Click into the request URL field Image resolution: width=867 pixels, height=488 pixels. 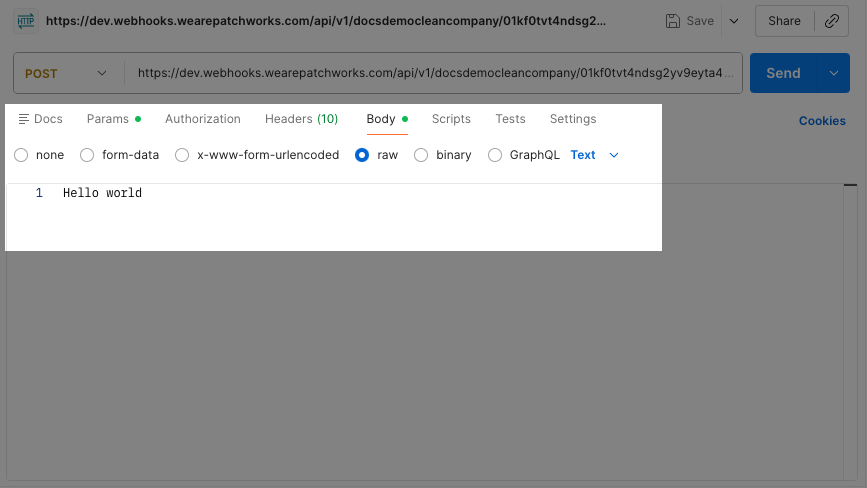coord(435,73)
